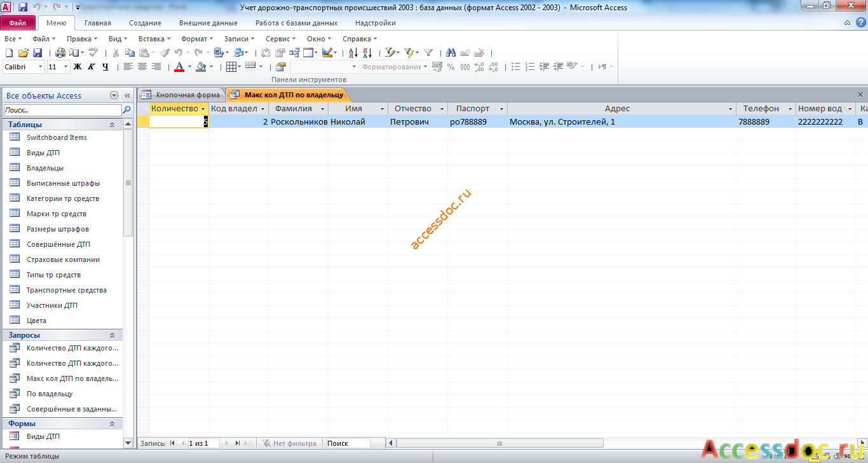Toggle bold formatting button Ж
This screenshot has height=463, width=868.
[x=78, y=67]
